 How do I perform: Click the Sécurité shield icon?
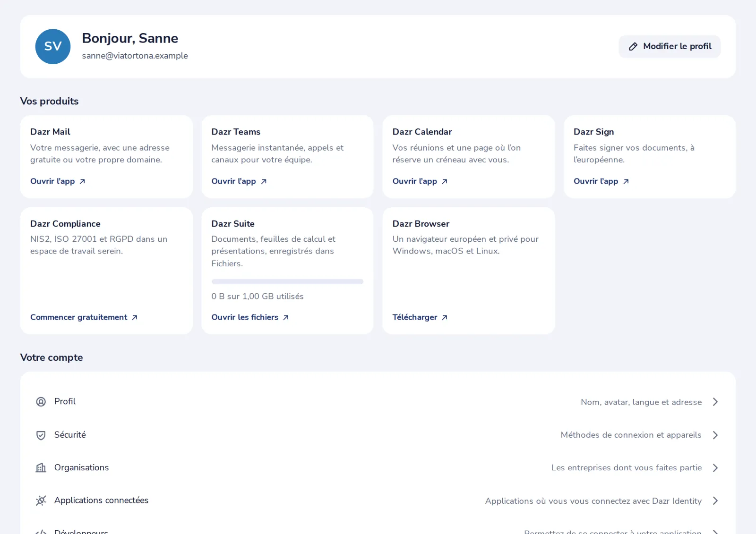click(x=41, y=435)
